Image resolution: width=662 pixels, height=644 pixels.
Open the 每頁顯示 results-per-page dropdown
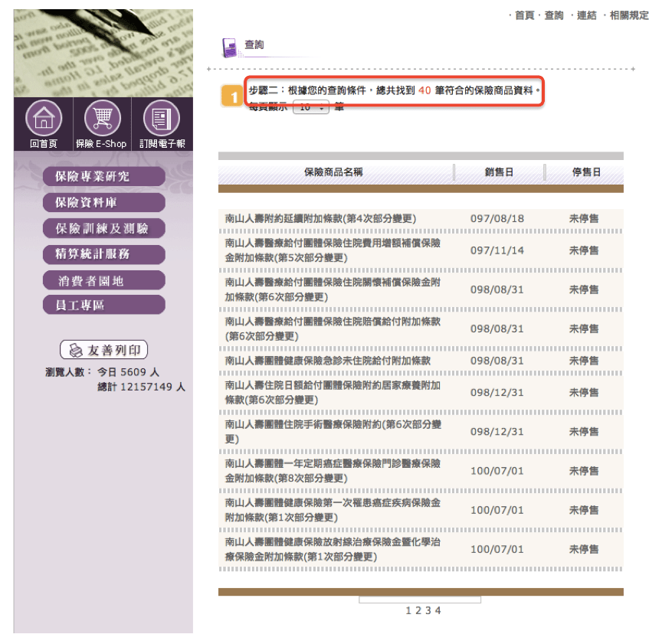click(x=311, y=108)
